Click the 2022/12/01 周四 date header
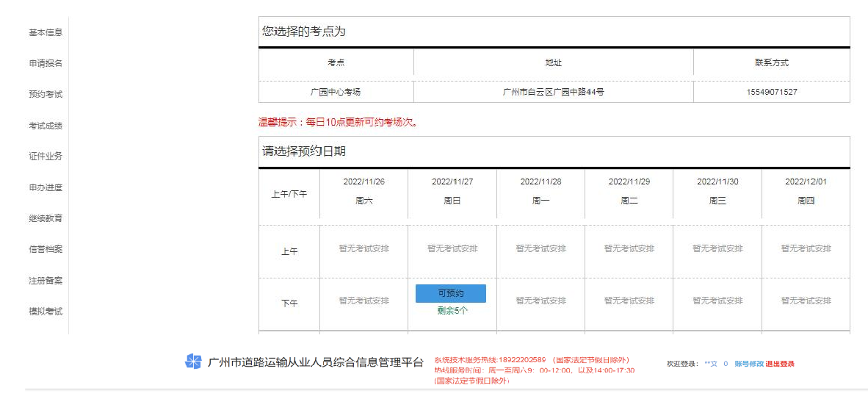Viewport: 868px width, 399px height. [x=806, y=191]
